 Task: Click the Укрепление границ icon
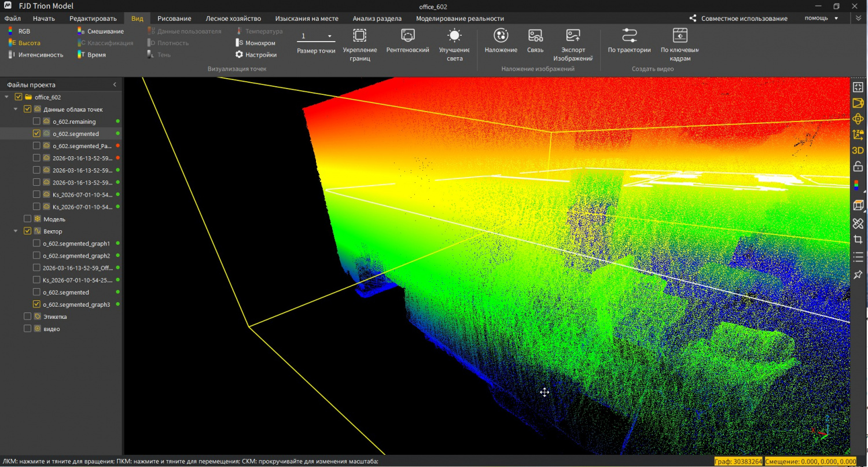[359, 36]
